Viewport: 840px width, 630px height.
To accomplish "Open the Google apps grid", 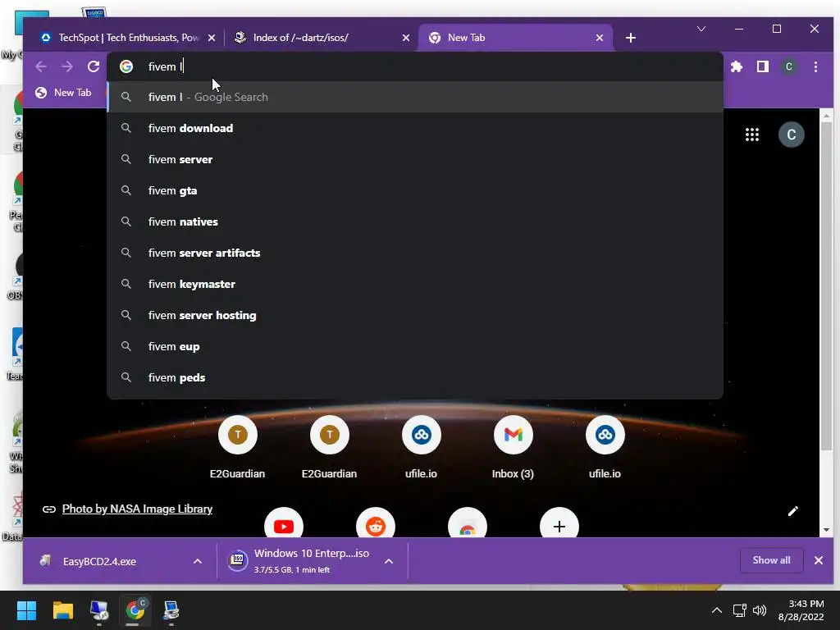I will [x=752, y=135].
